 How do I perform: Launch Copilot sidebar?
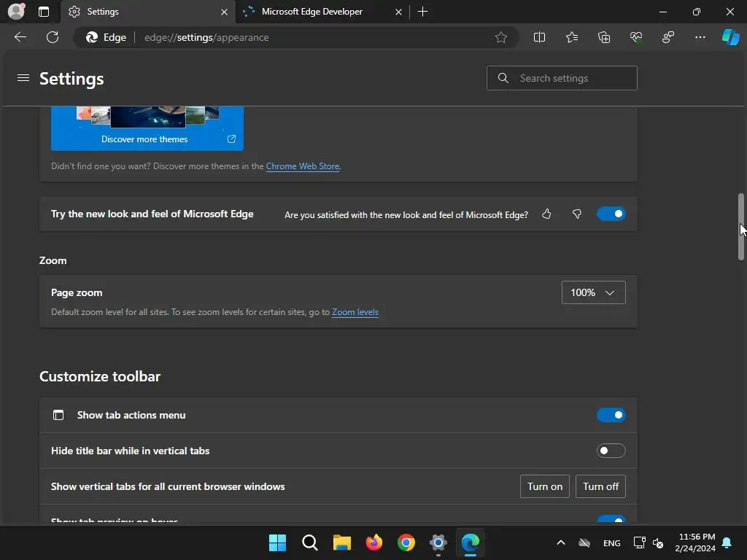coord(730,37)
